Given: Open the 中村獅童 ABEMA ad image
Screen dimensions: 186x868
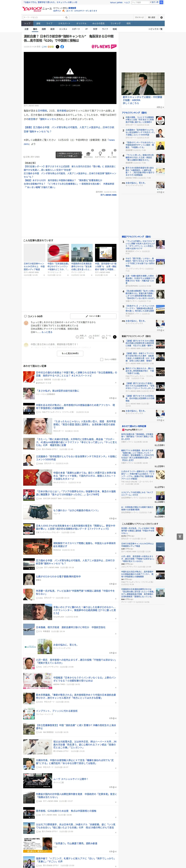Looking at the screenshot, I should [x=143, y=84].
